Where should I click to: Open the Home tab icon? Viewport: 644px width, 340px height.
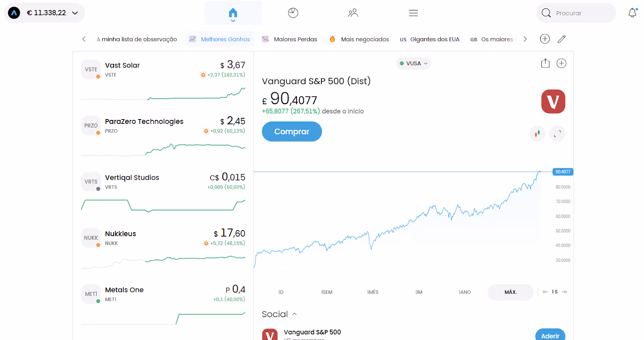tap(233, 13)
